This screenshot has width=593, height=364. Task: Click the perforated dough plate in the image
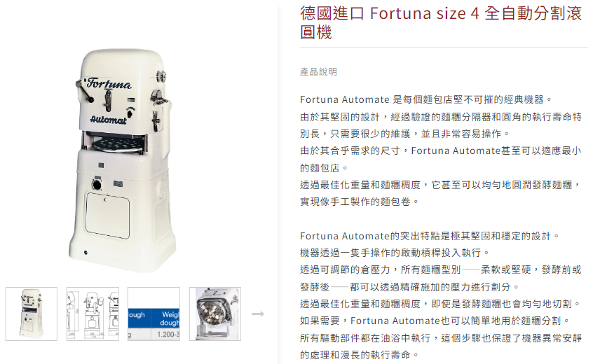(x=119, y=144)
